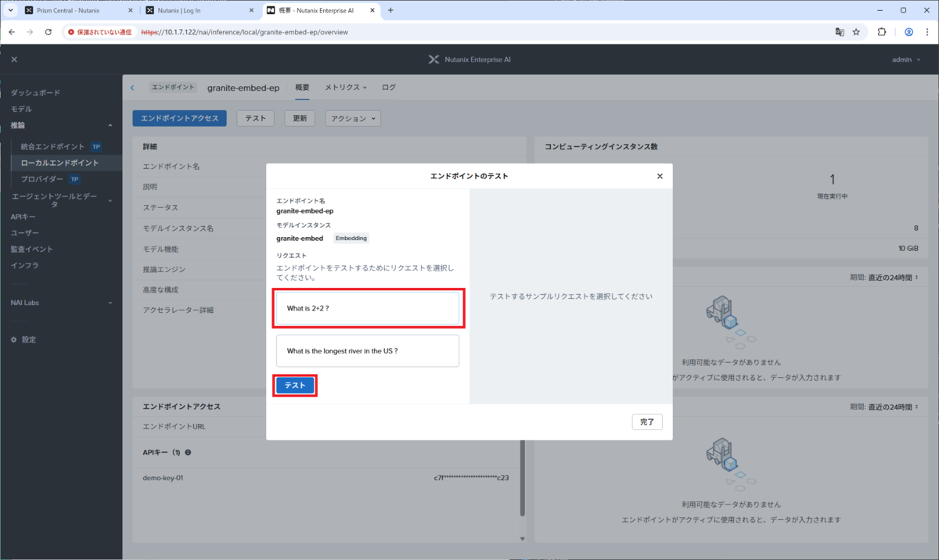Click the masked API key value

[471, 477]
